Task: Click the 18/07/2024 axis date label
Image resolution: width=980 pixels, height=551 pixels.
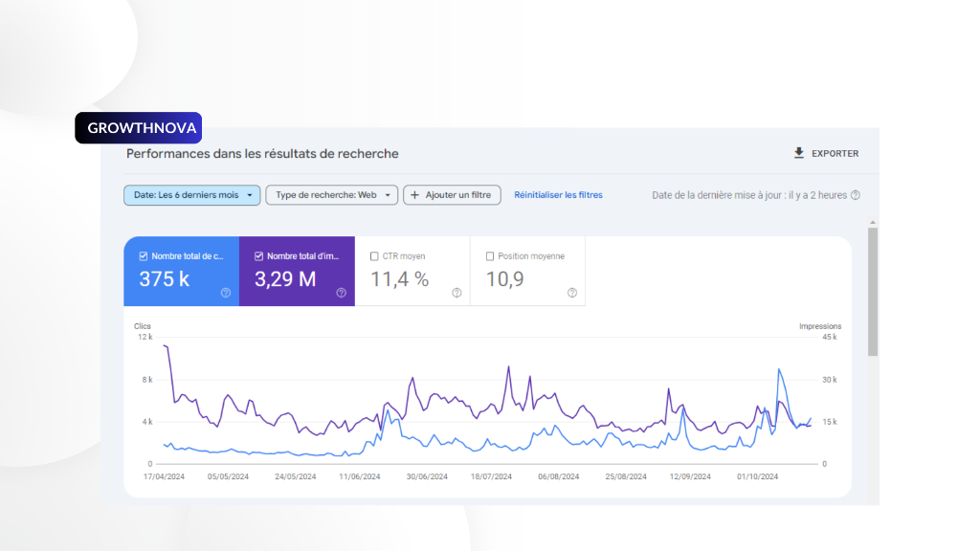Action: pos(491,476)
